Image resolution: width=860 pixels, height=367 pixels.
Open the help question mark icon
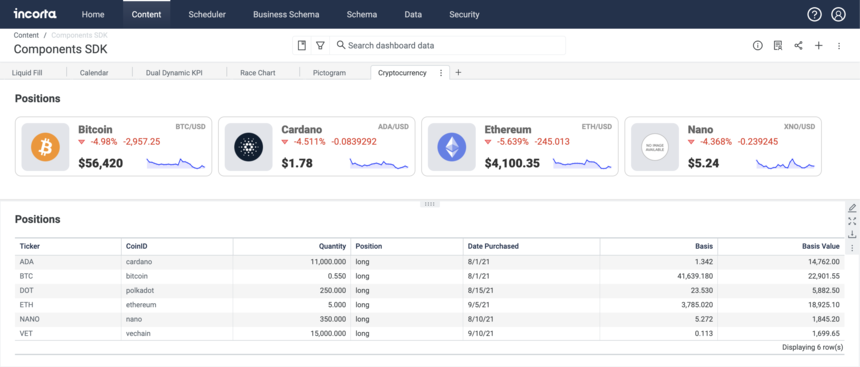tap(814, 15)
